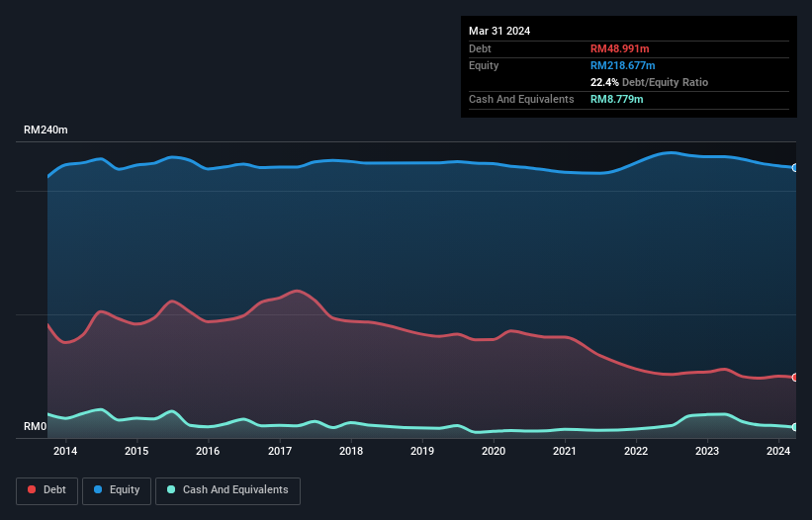This screenshot has width=812, height=520.
Task: Toggle Cash And Equivalents legend button
Action: click(x=227, y=490)
